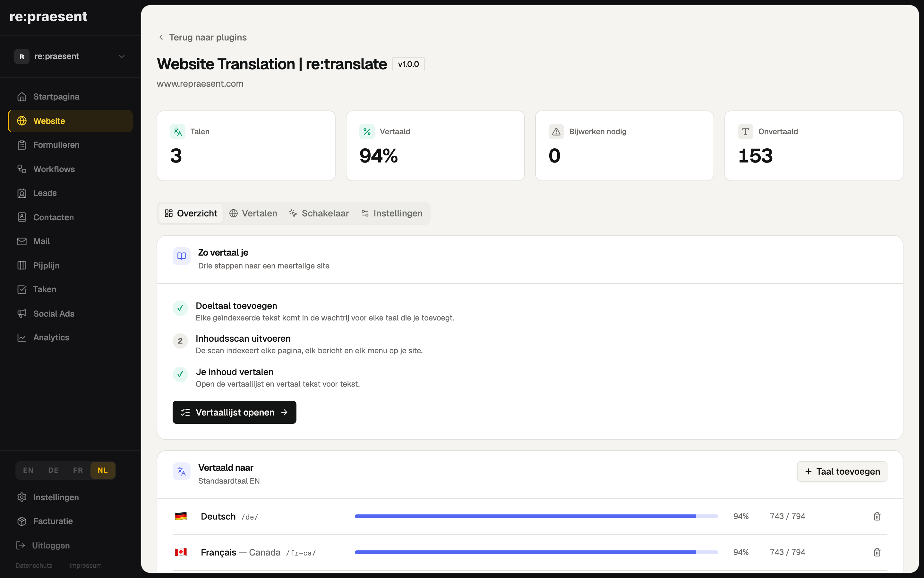Image resolution: width=924 pixels, height=578 pixels.
Task: Click the Onvertaald 153 value
Action: click(x=755, y=156)
